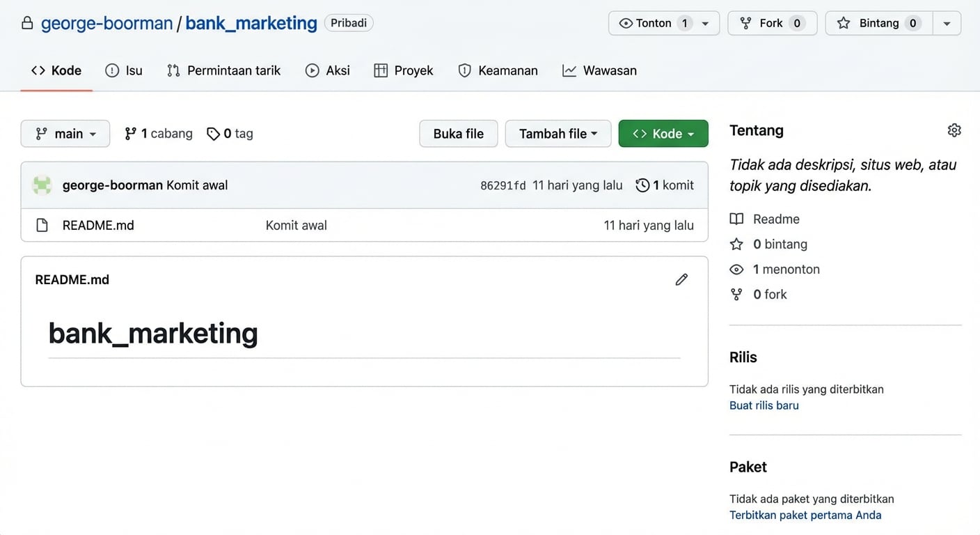Click the README.md header above the preview

point(72,280)
